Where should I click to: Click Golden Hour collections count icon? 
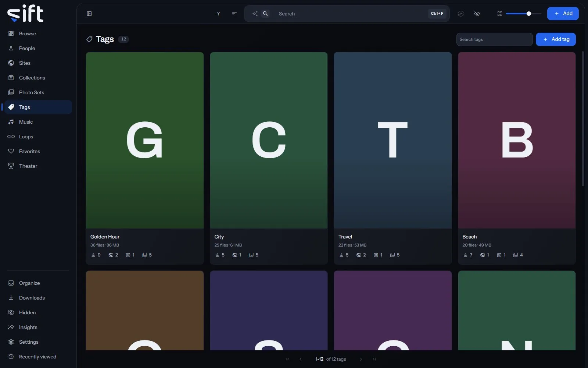pyautogui.click(x=128, y=255)
